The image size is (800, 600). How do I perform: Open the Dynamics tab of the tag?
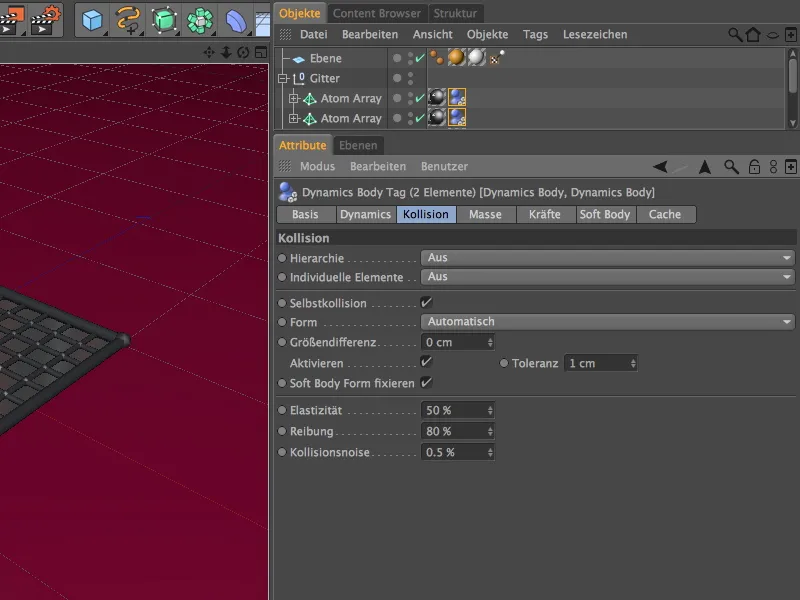click(x=365, y=215)
